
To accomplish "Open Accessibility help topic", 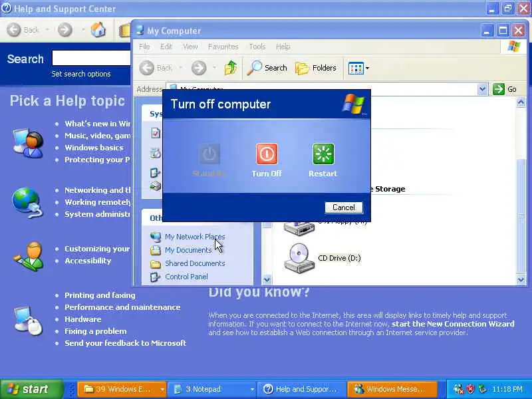I will 88,261.
